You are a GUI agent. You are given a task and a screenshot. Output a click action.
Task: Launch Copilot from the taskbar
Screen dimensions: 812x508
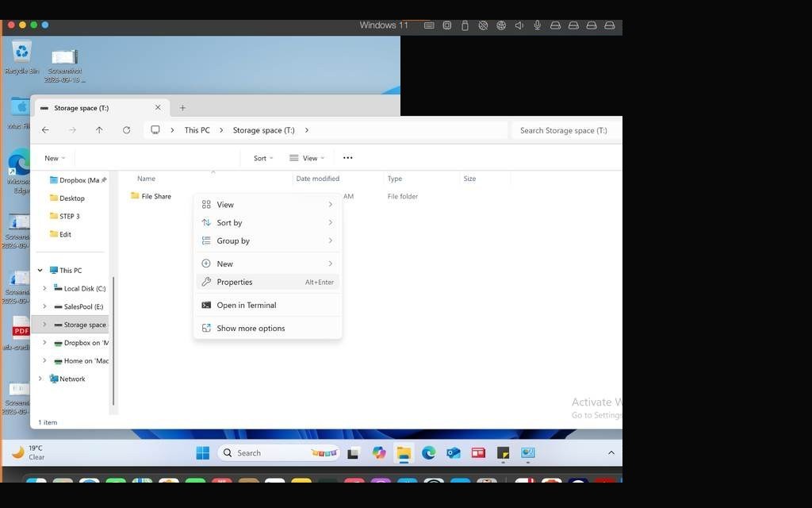(x=379, y=452)
